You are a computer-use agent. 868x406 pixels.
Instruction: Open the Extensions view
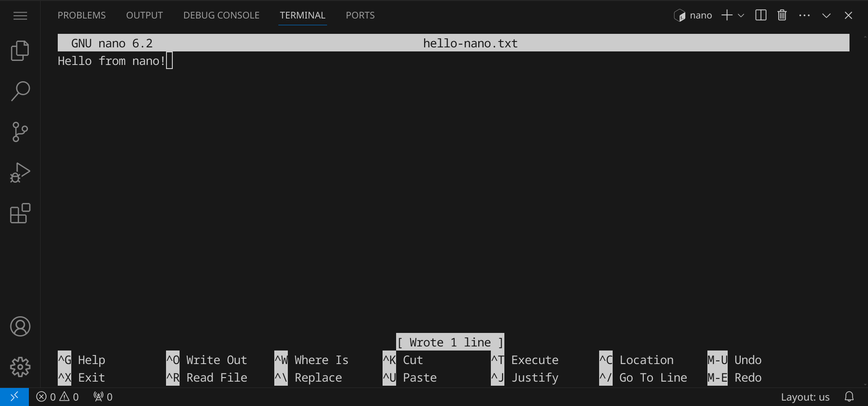[x=20, y=213]
